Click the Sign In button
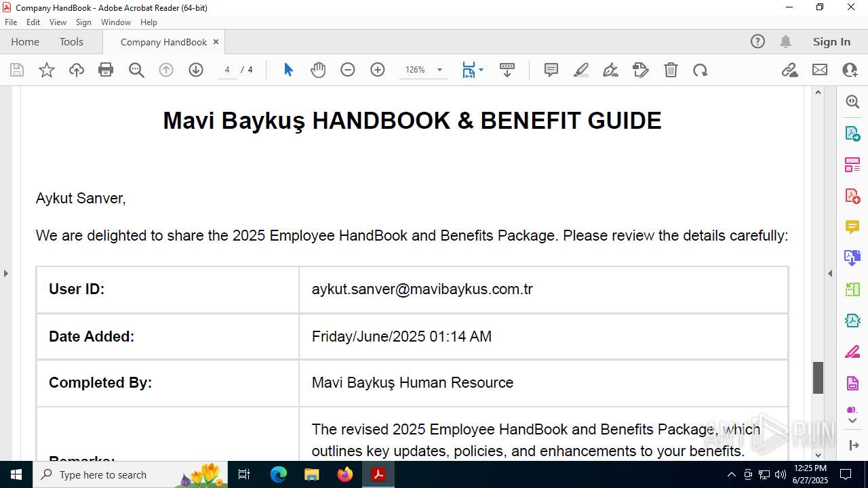Viewport: 868px width, 488px height. pyautogui.click(x=831, y=41)
